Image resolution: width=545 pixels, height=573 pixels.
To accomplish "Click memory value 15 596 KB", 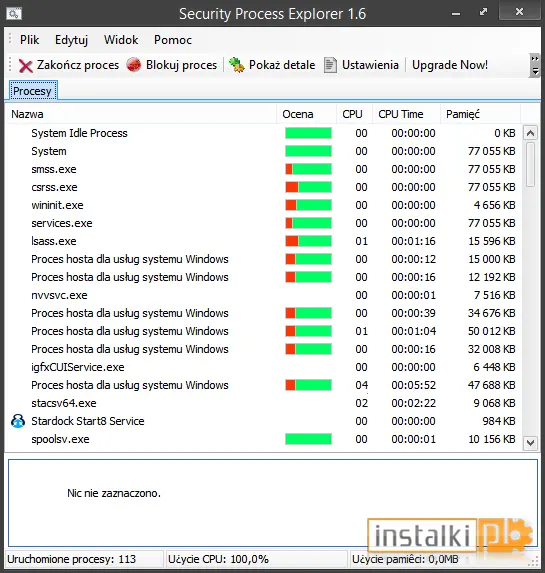I will point(492,241).
